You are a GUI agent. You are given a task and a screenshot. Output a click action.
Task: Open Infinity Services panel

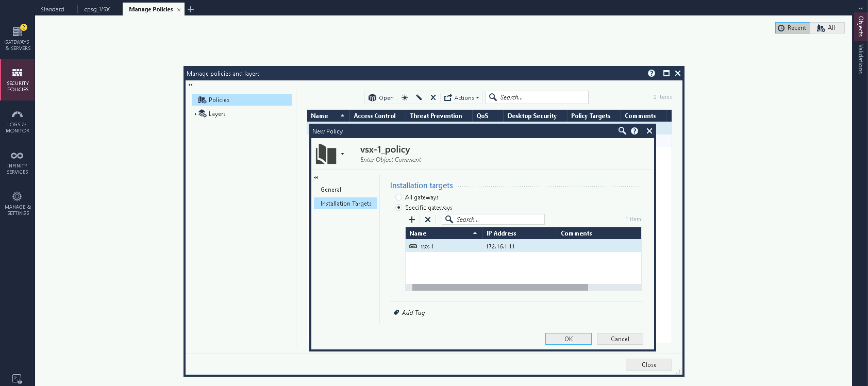click(18, 162)
